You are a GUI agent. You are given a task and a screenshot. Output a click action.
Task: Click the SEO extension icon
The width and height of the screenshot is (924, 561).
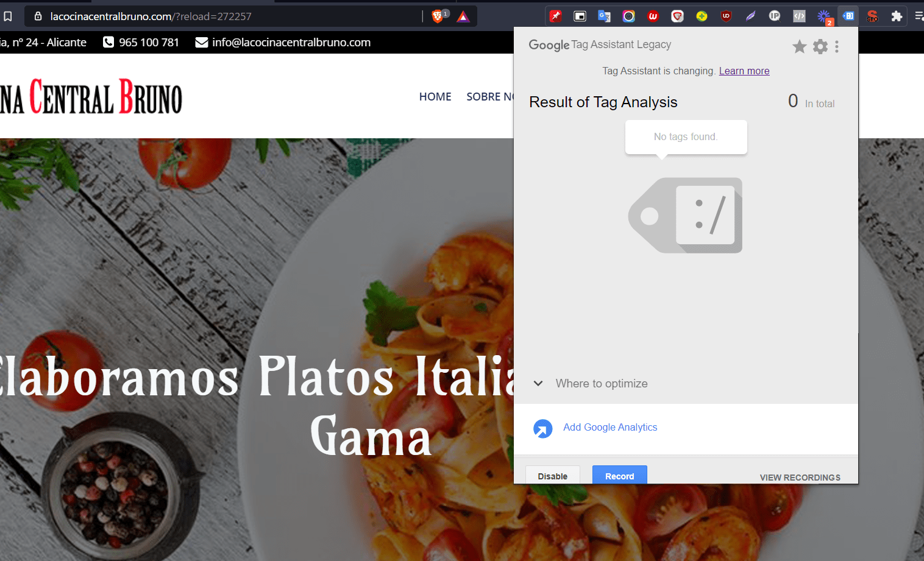click(872, 16)
